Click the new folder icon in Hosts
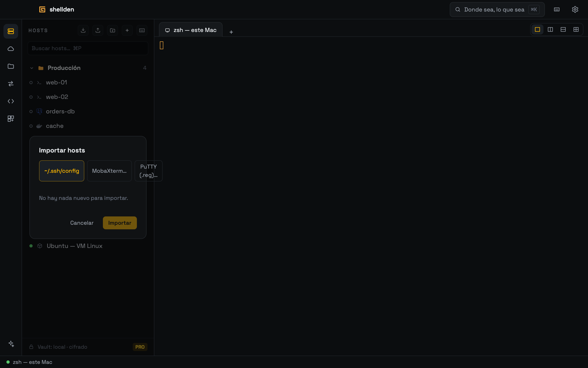Image resolution: width=588 pixels, height=368 pixels. [113, 30]
